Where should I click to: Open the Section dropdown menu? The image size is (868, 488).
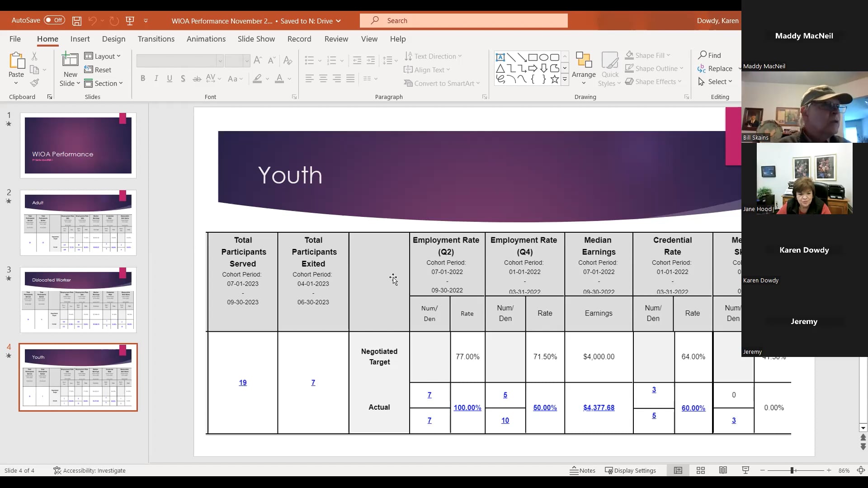coord(104,83)
